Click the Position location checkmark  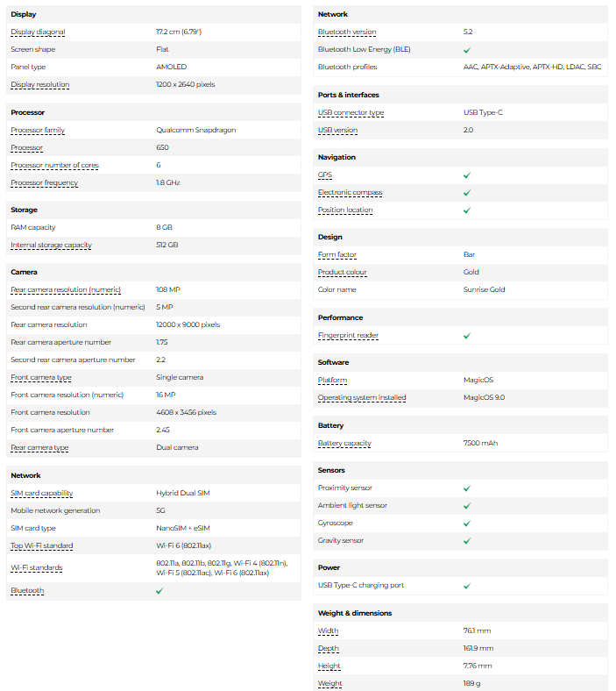pyautogui.click(x=467, y=210)
